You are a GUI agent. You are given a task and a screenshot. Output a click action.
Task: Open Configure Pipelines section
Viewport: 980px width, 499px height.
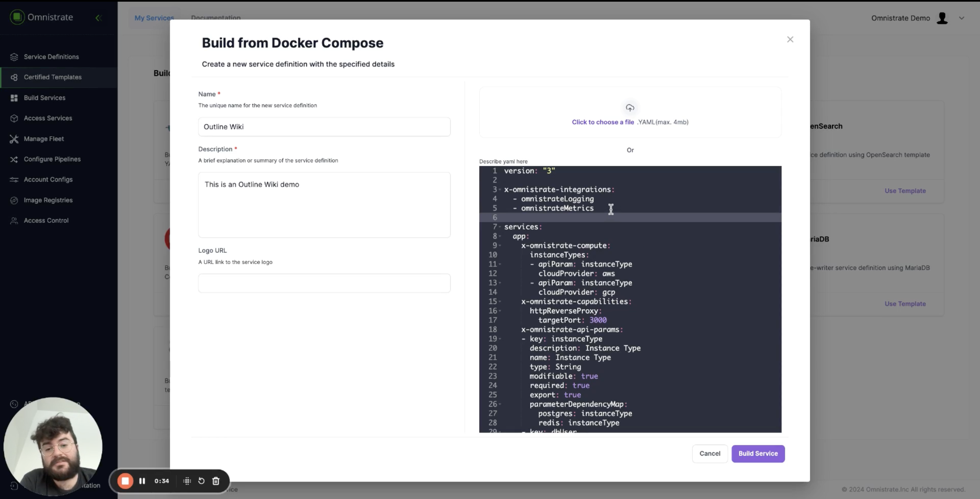click(x=52, y=159)
